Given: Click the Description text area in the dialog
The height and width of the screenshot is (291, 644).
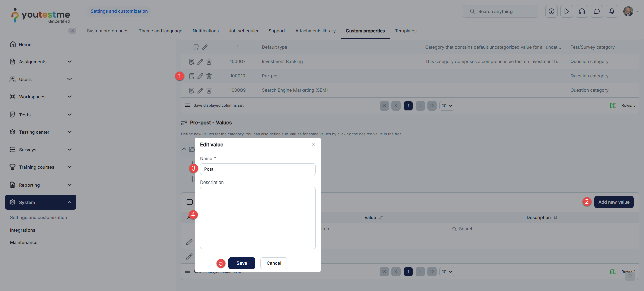Looking at the screenshot, I should click(258, 218).
